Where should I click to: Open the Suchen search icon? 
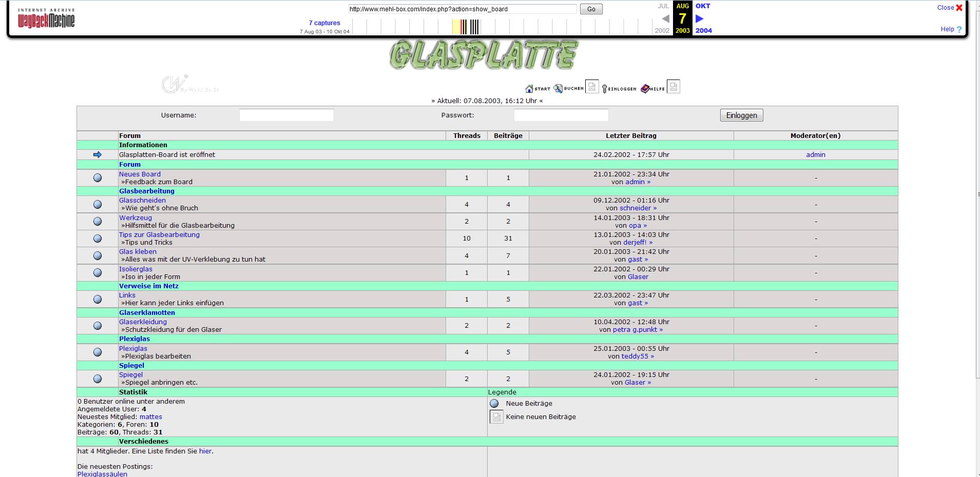tap(558, 88)
